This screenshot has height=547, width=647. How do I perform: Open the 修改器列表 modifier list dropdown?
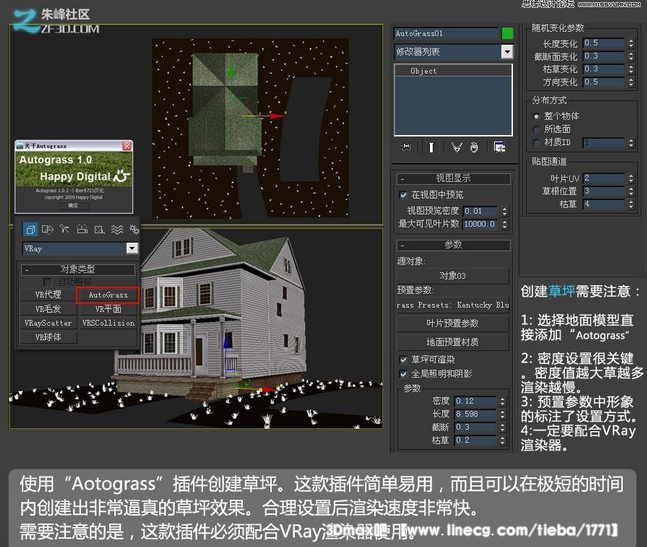pyautogui.click(x=507, y=52)
